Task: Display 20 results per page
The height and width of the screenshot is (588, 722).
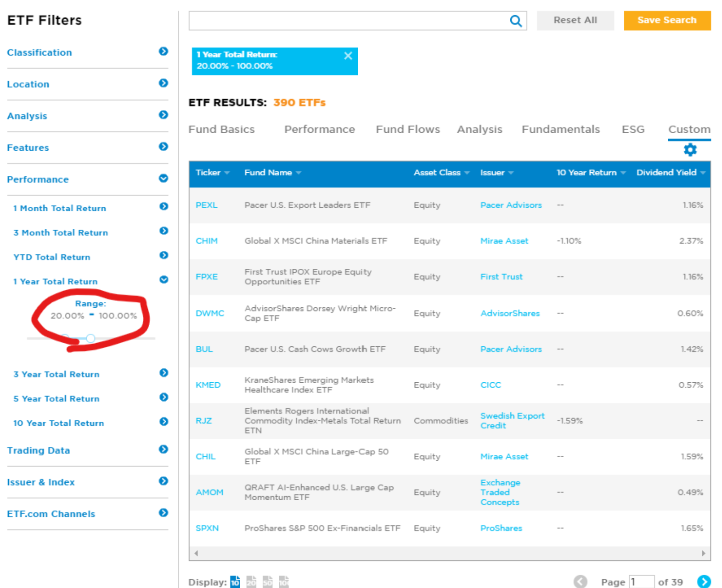Action: pos(251,582)
